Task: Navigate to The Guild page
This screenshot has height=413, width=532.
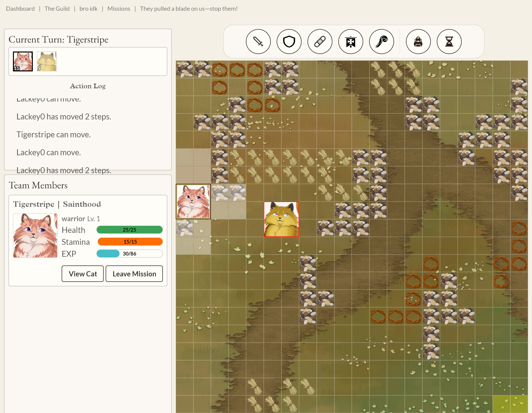Action: pyautogui.click(x=57, y=8)
